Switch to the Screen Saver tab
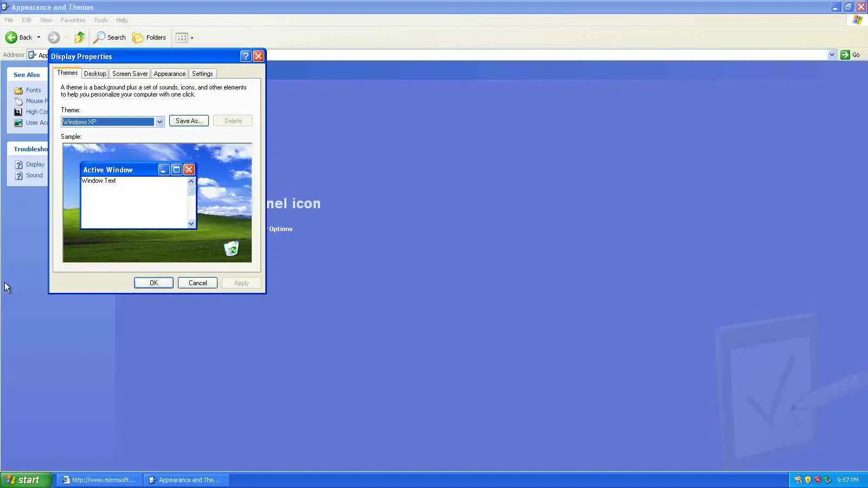Viewport: 868px width, 488px height. coord(130,74)
